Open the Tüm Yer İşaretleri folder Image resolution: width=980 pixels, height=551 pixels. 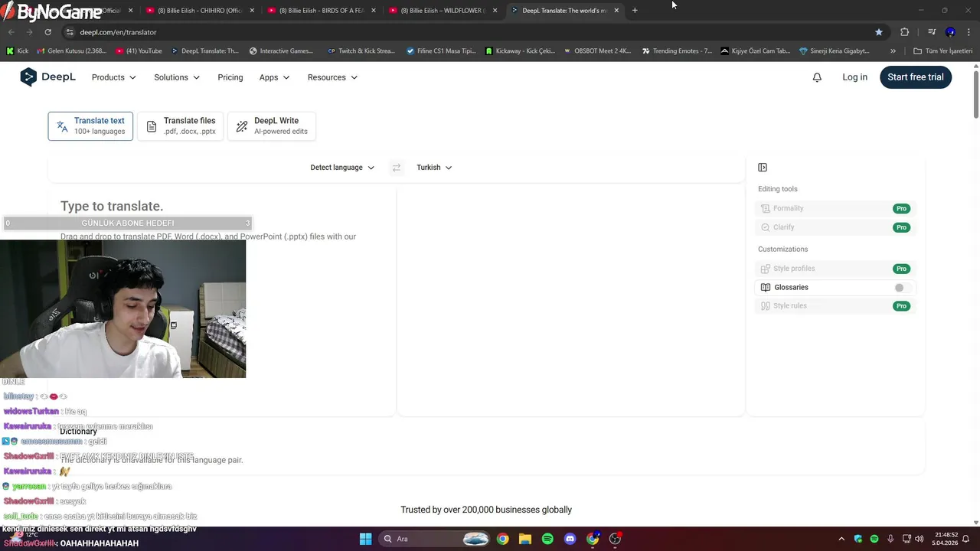[x=942, y=51]
